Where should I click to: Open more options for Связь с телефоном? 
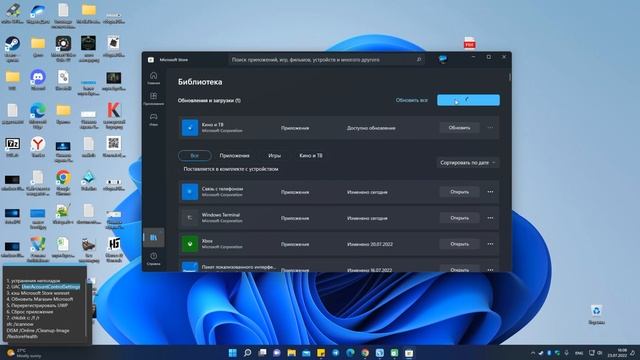490,192
